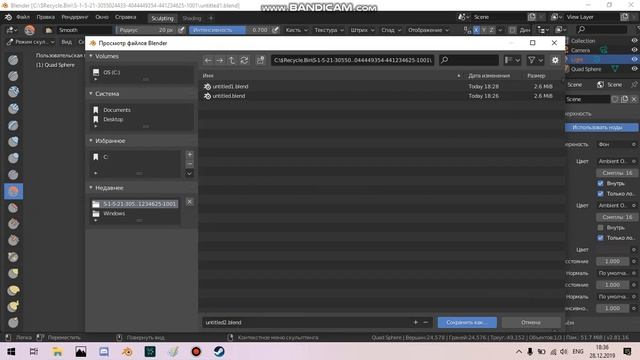This screenshot has width=640, height=360.
Task: Open the Штрих dropdown
Action: coord(362,30)
